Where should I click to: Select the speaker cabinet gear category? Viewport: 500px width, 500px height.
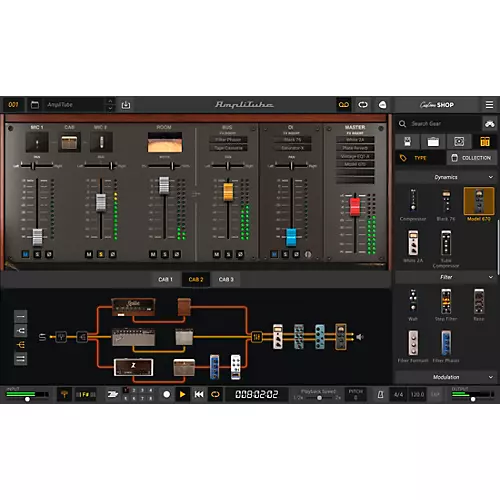pyautogui.click(x=459, y=142)
